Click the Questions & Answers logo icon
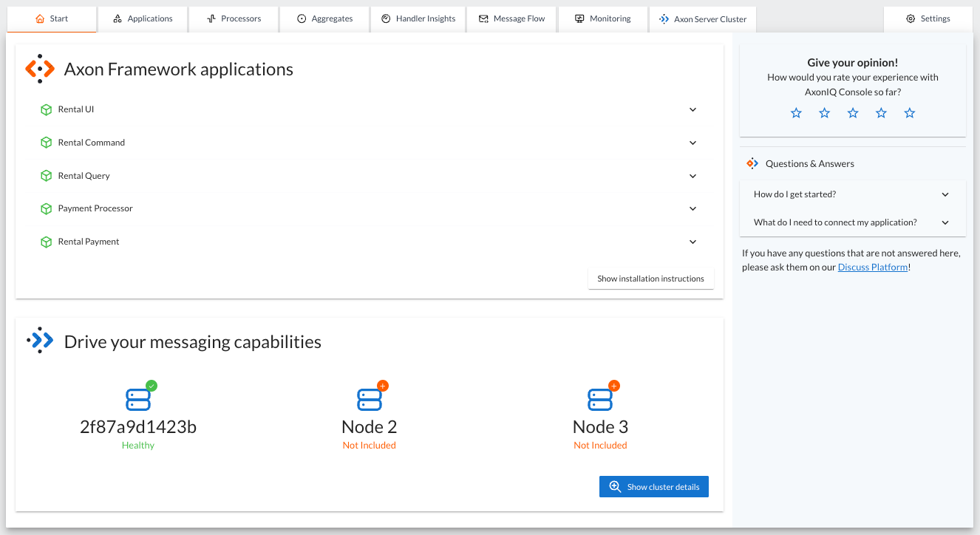Image resolution: width=980 pixels, height=535 pixels. point(752,163)
